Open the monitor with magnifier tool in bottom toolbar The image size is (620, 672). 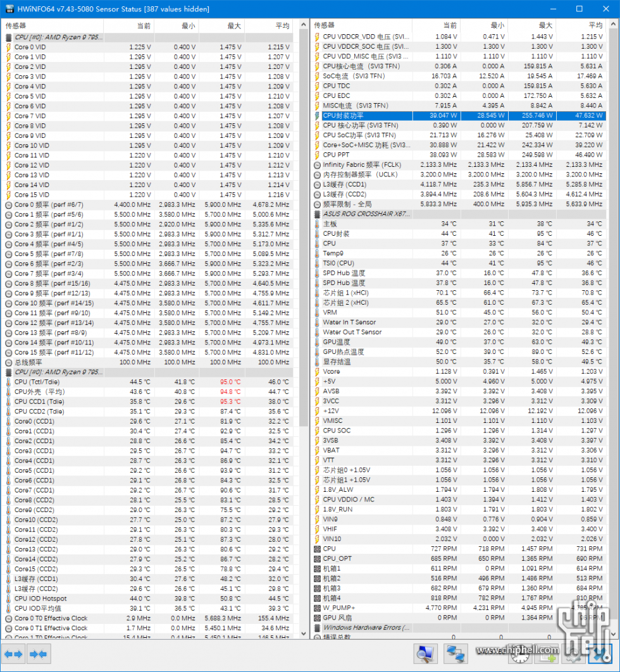pos(425,654)
